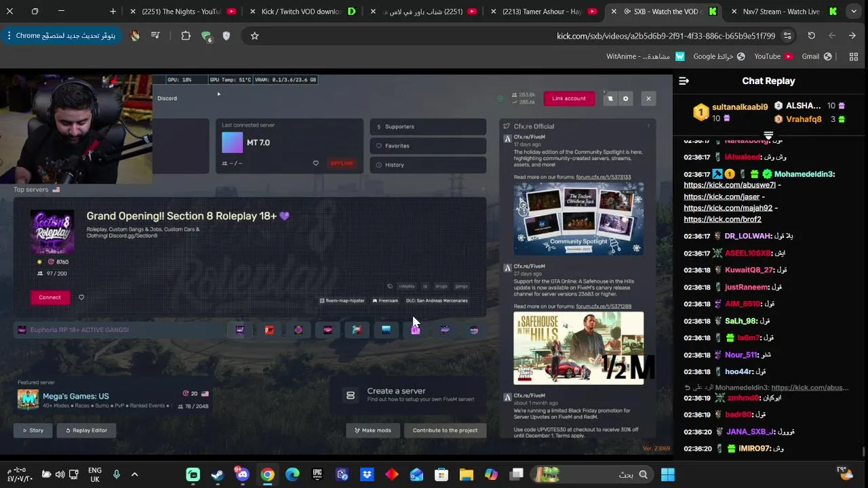This screenshot has width=868, height=488.
Task: Click the Windows taskbar search box
Action: point(593,474)
